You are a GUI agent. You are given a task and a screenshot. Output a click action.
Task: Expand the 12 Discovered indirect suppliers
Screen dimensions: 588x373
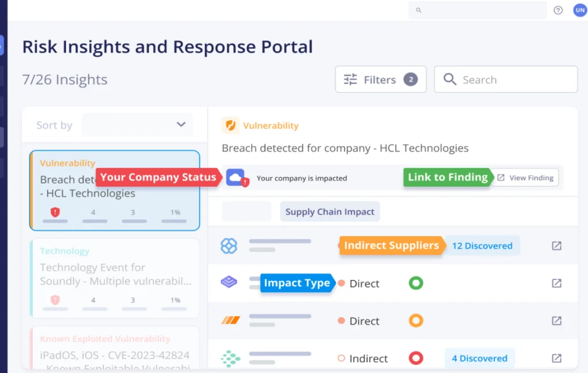(482, 246)
